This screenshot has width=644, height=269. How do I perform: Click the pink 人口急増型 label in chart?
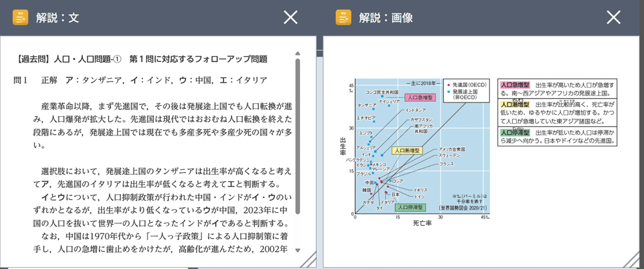click(420, 97)
